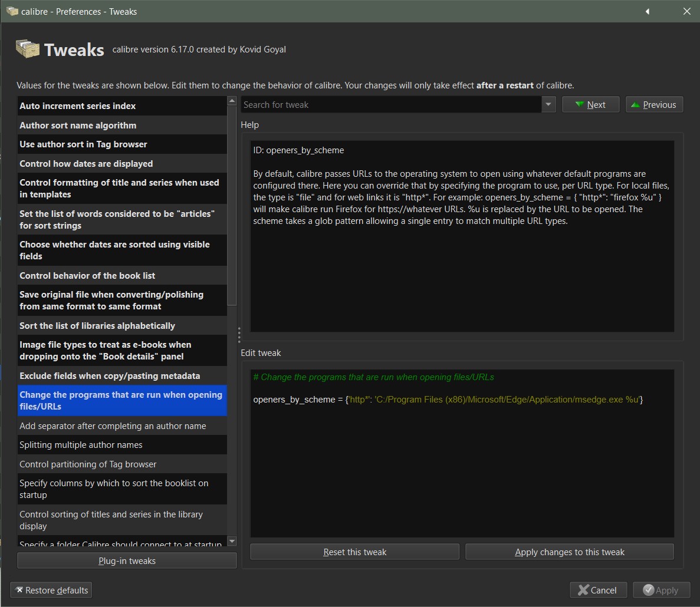Select Control behavior of the book list
Viewport: 700px width, 607px height.
(x=122, y=276)
